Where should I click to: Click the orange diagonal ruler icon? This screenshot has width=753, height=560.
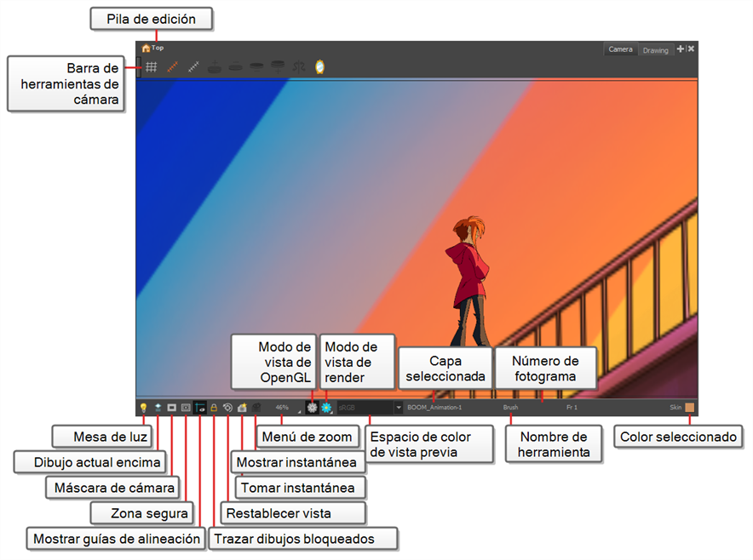click(x=172, y=67)
